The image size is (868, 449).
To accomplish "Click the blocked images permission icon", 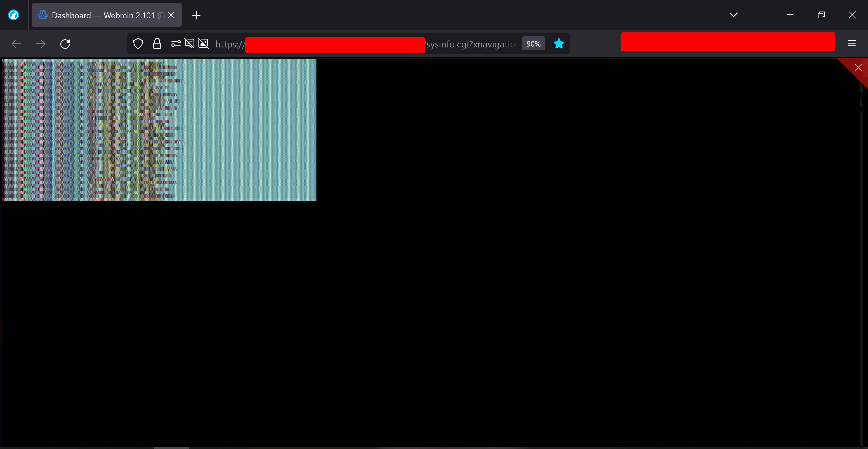I will coord(203,43).
